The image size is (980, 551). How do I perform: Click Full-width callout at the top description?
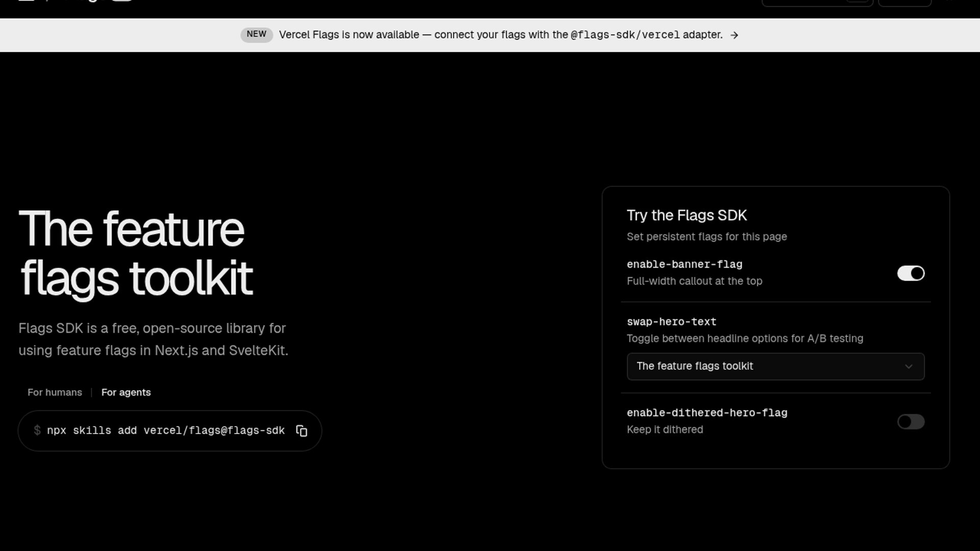[694, 281]
